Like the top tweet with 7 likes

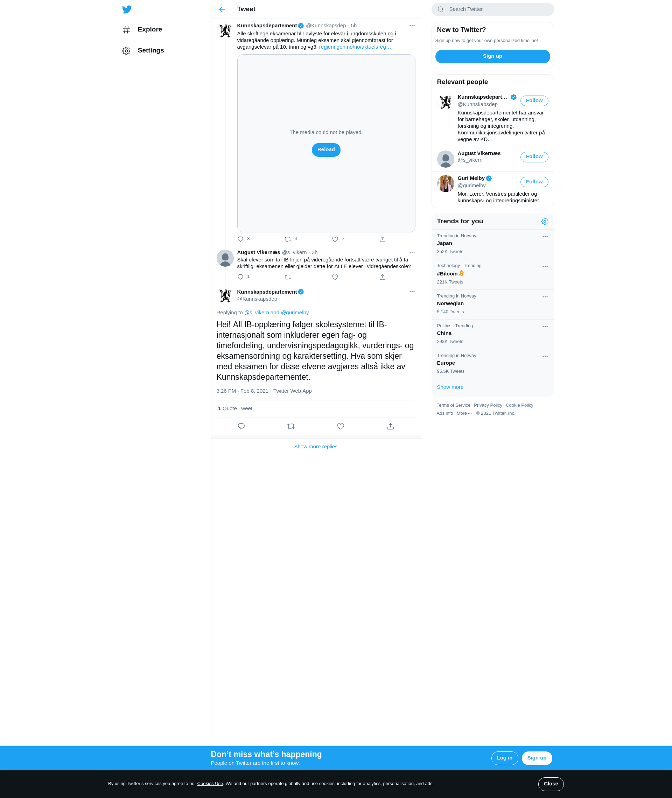[x=335, y=239]
